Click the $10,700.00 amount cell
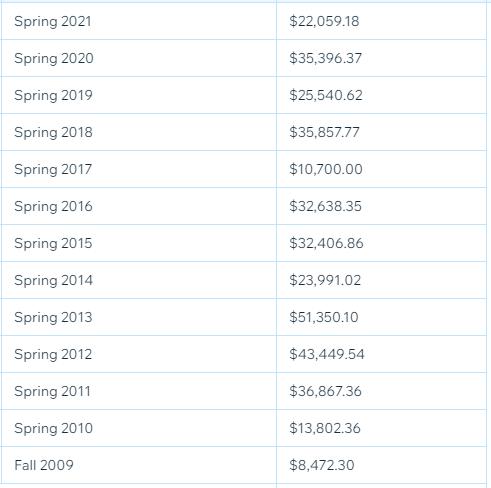Screen dimensions: 491x488 click(382, 169)
